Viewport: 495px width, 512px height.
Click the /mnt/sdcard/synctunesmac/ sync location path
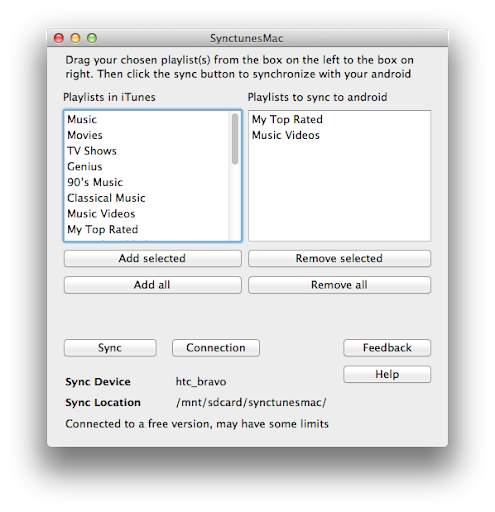point(251,402)
